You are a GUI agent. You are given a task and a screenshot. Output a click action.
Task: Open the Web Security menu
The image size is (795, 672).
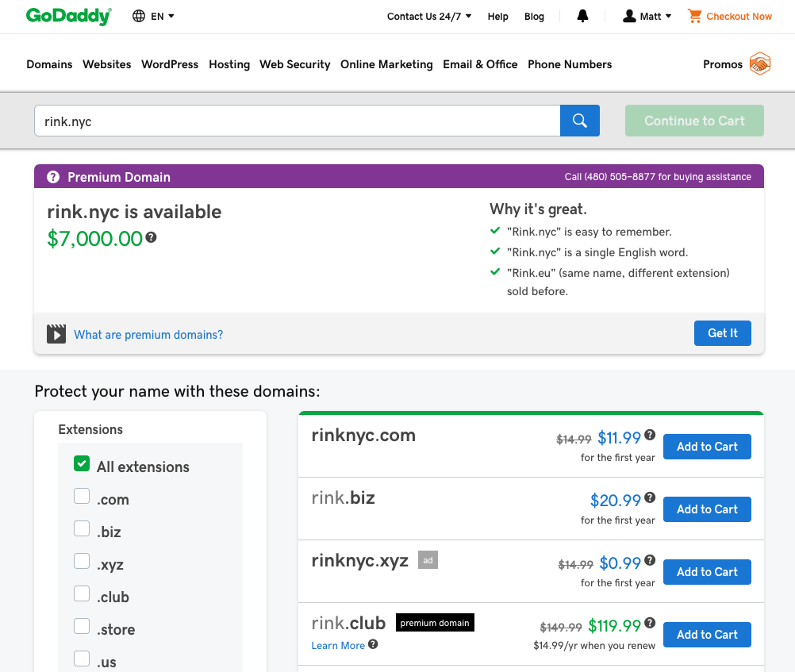coord(295,64)
